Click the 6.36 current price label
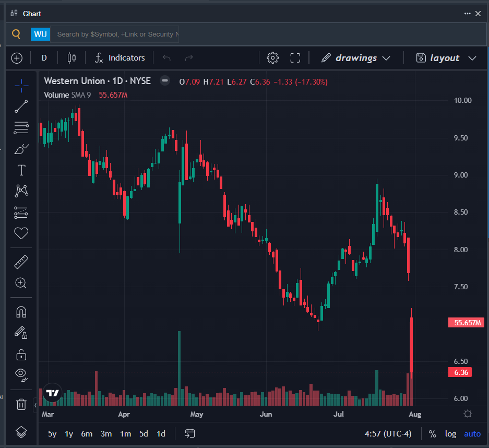Image resolution: width=489 pixels, height=448 pixels. (460, 372)
